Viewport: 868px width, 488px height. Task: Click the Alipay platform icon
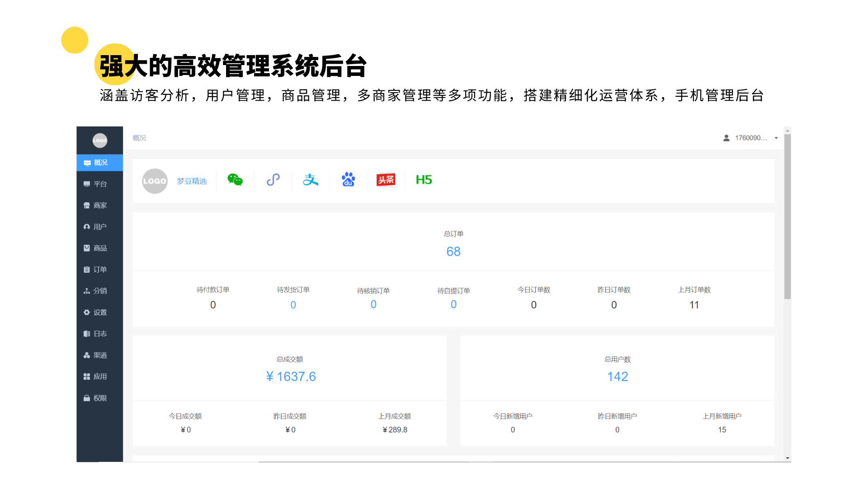tap(311, 180)
